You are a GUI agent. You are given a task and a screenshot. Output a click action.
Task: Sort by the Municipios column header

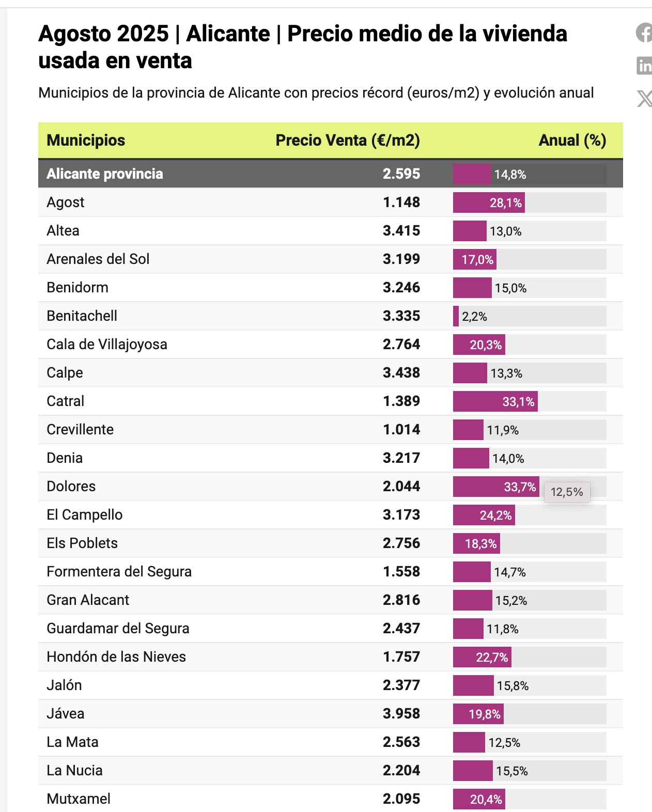click(x=86, y=140)
